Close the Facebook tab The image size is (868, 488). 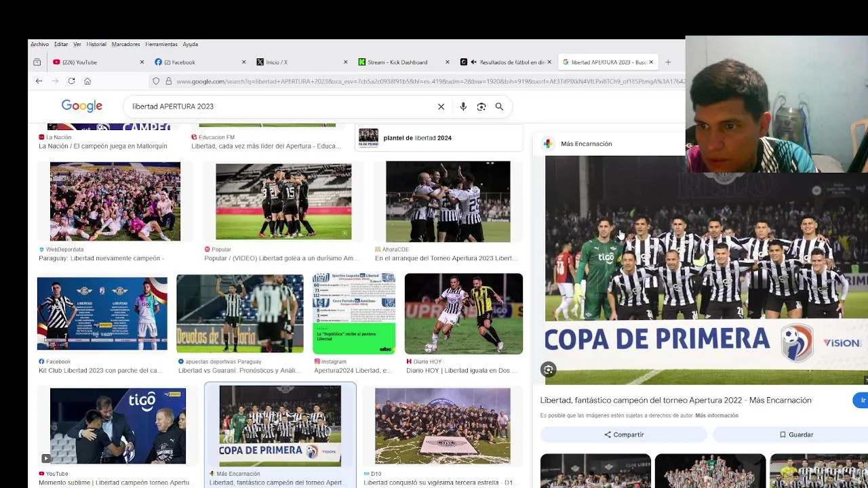[243, 62]
